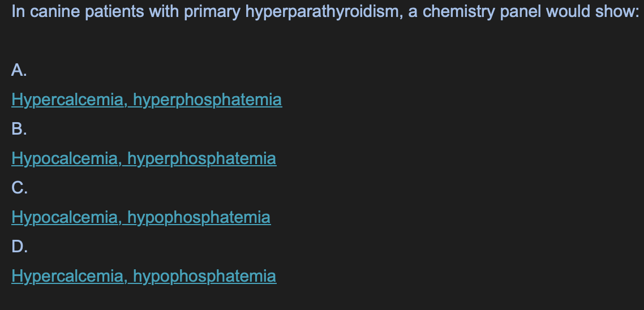
Task: Click the primary hyperparathyroidism question text
Action: pyautogui.click(x=325, y=12)
